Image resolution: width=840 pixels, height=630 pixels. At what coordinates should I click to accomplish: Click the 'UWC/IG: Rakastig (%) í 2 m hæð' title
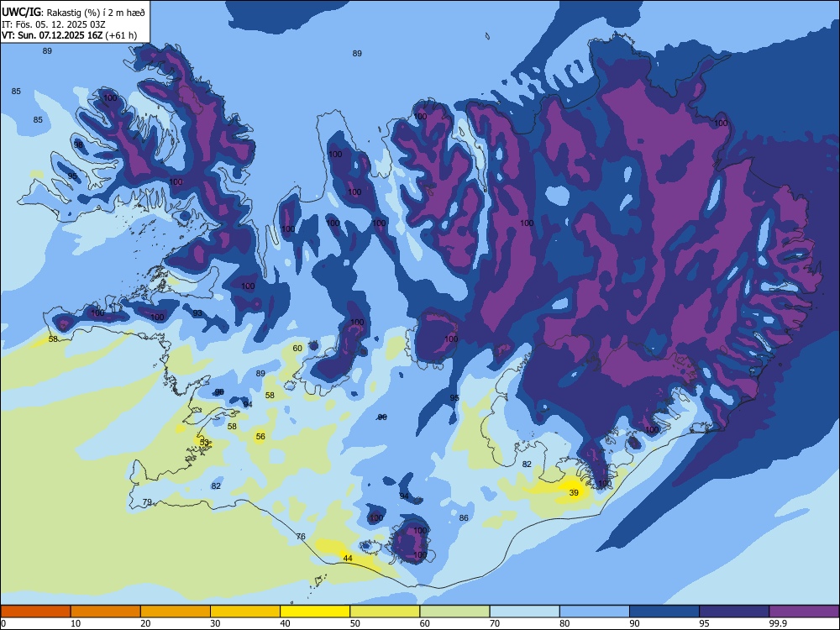tap(73, 13)
